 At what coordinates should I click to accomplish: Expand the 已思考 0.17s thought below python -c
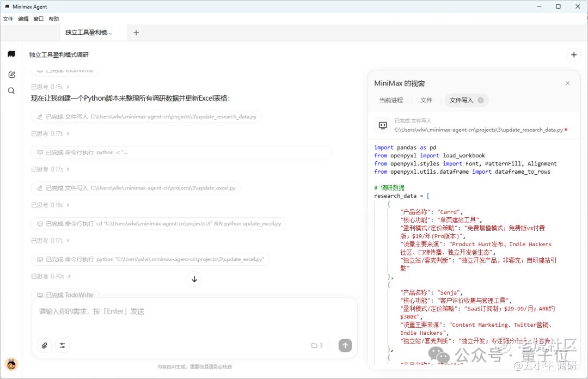pos(50,169)
